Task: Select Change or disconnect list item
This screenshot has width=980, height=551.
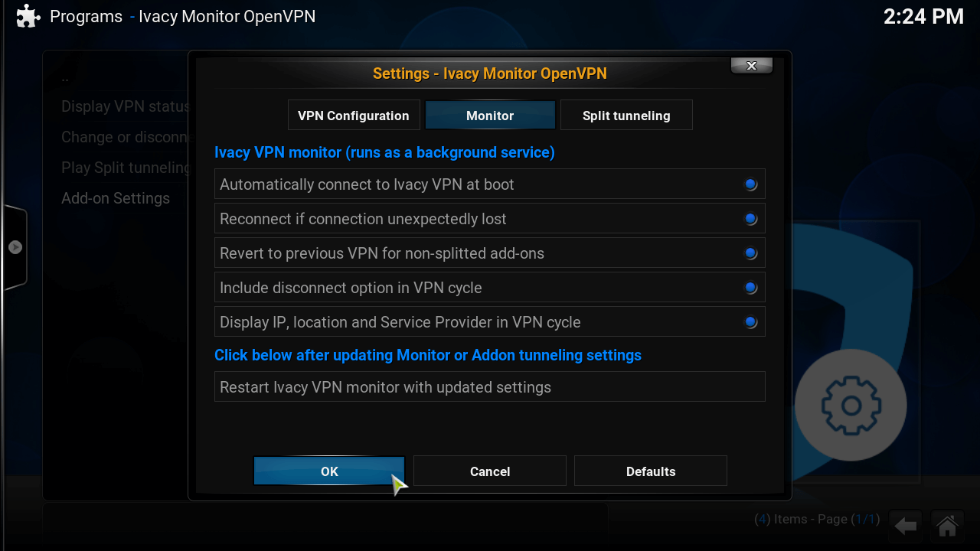Action: coord(125,137)
